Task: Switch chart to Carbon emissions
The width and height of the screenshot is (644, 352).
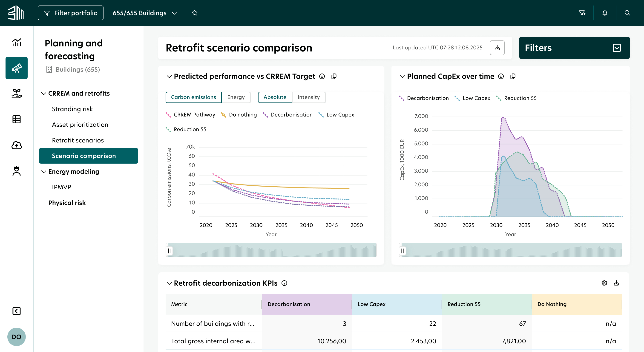Action: pos(193,97)
